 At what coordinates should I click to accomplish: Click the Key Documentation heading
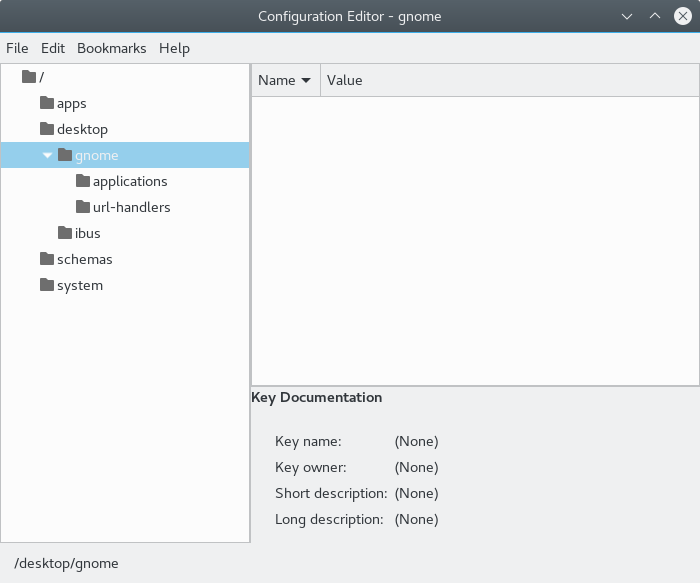click(317, 397)
